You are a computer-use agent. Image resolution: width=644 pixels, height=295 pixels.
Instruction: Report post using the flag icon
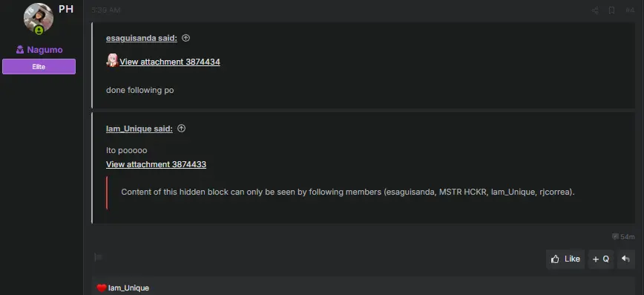[98, 258]
